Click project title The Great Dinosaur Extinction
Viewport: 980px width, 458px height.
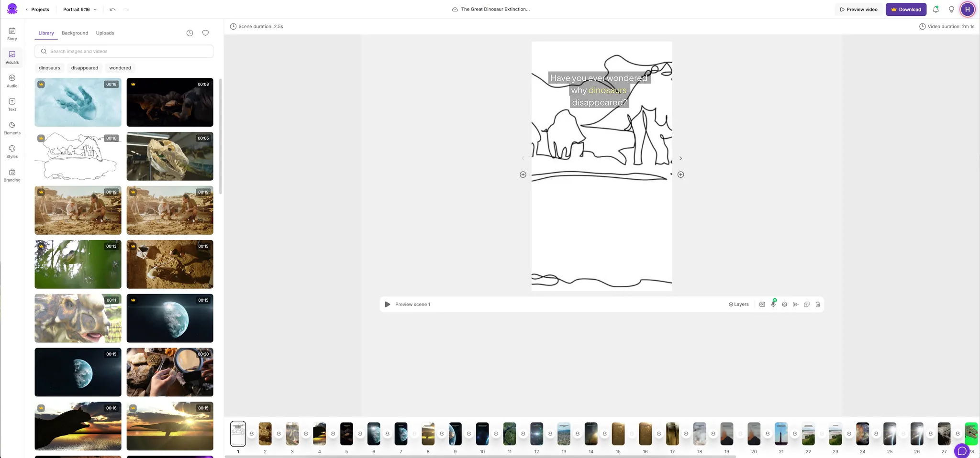click(495, 9)
